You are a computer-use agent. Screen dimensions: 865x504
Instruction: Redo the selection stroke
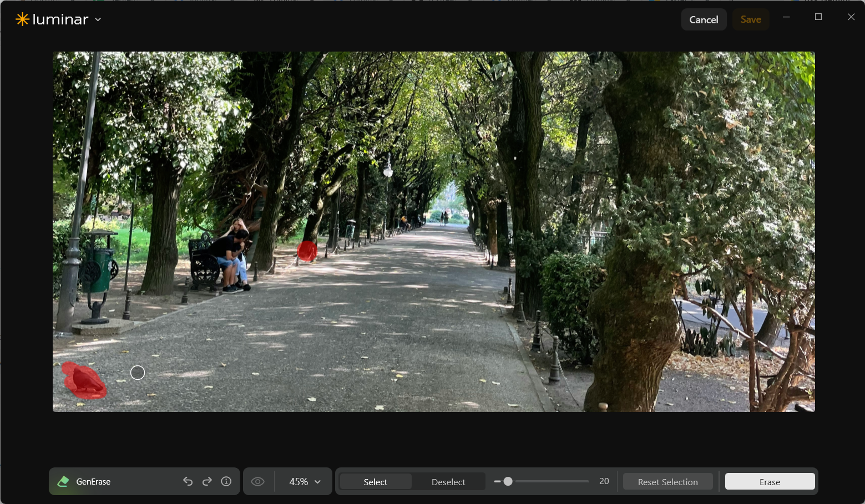(x=207, y=481)
